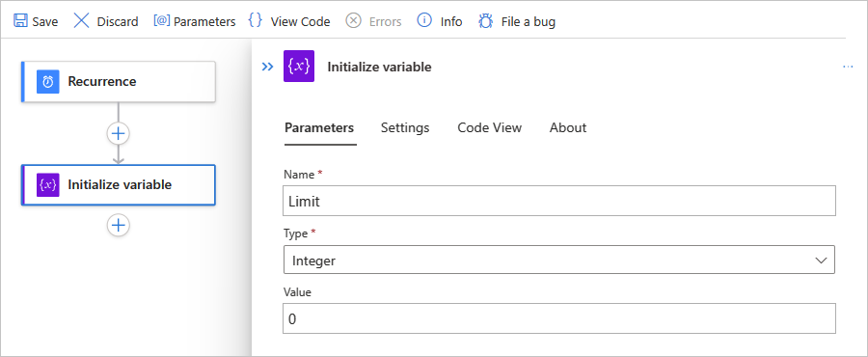
Task: Click the File a bug label
Action: pyautogui.click(x=529, y=21)
